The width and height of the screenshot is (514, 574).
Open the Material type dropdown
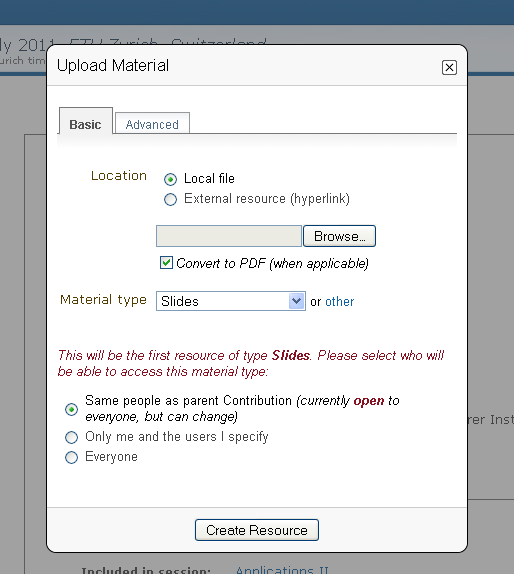tap(231, 301)
